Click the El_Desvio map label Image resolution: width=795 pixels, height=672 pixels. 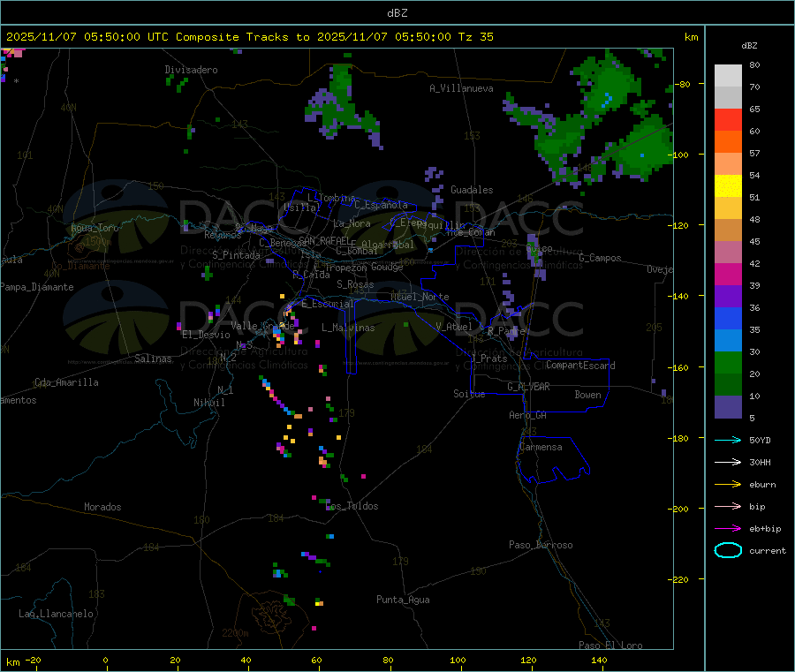click(206, 335)
